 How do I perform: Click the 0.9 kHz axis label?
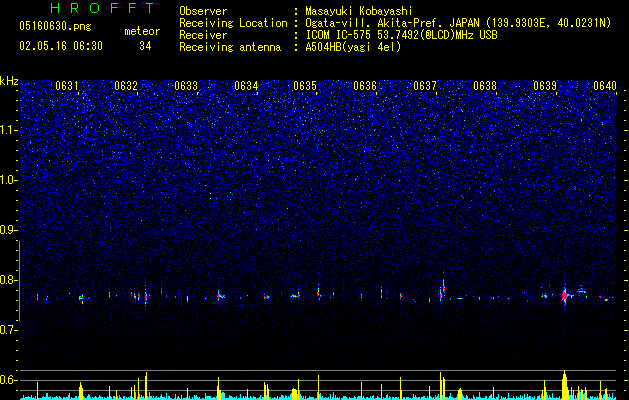pos(9,230)
